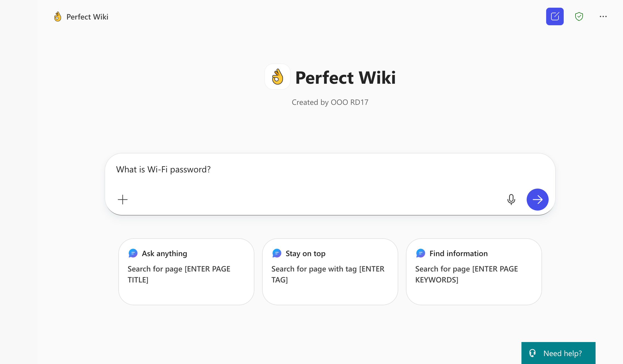Select the Find information suggestion card
Viewport: 623px width, 364px height.
click(x=474, y=272)
